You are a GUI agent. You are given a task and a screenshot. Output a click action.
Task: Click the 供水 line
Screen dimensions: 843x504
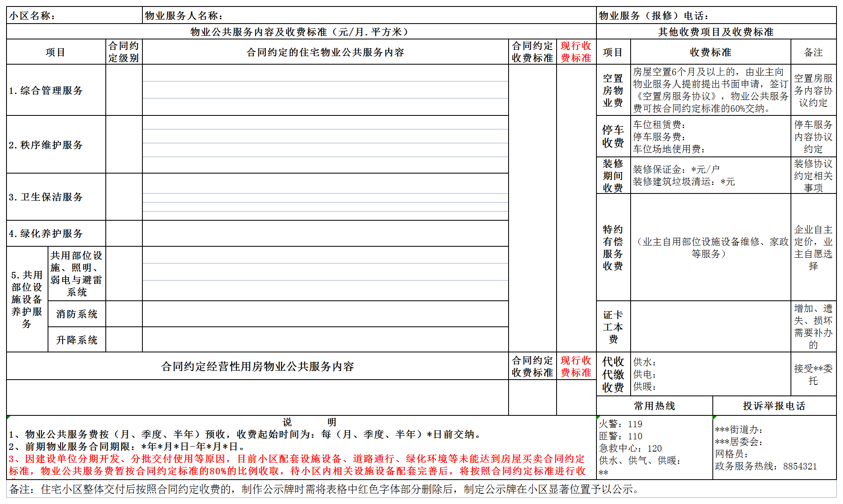click(644, 362)
